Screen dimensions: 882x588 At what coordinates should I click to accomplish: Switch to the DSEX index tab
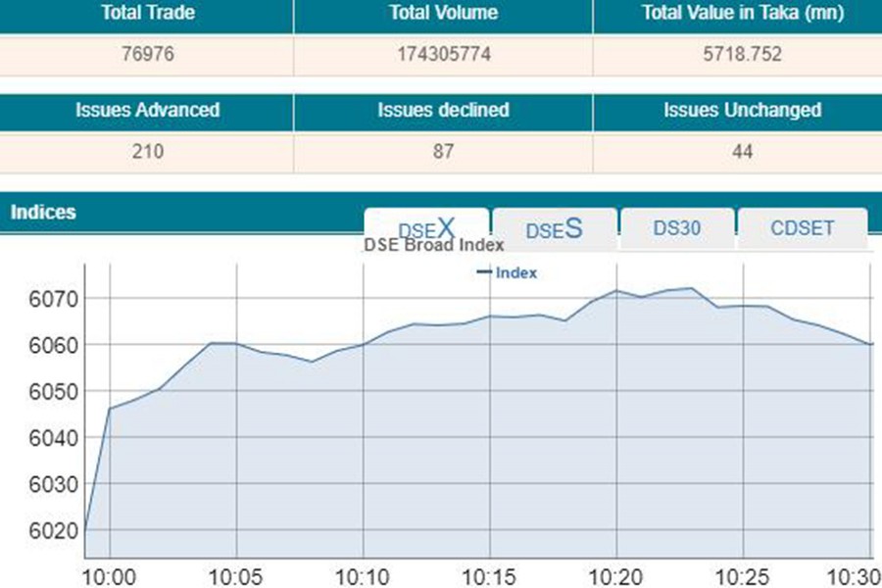[x=426, y=228]
